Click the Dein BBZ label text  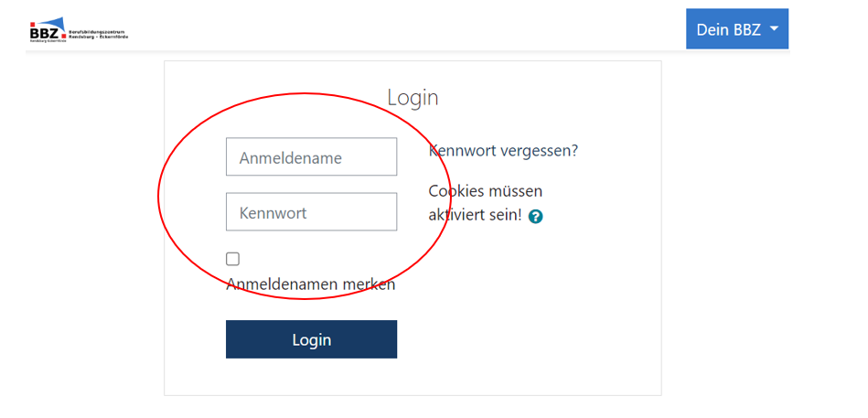click(728, 29)
